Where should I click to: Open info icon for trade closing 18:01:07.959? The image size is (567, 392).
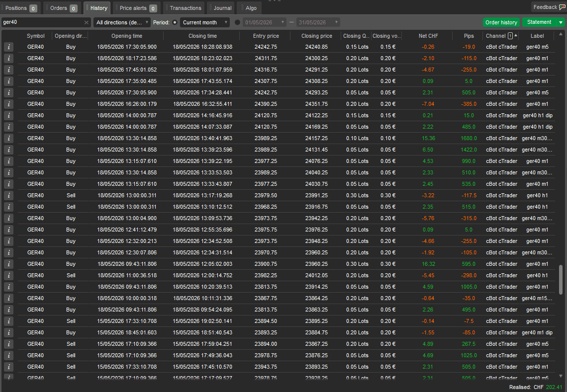coord(8,70)
